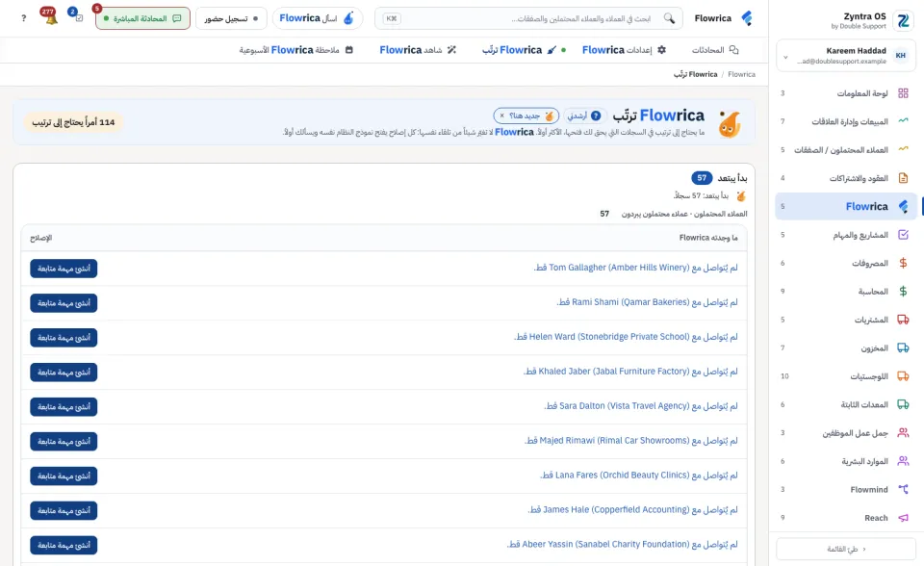Open الموارد البشرية in sidebar
The height and width of the screenshot is (566, 924).
[x=846, y=461]
